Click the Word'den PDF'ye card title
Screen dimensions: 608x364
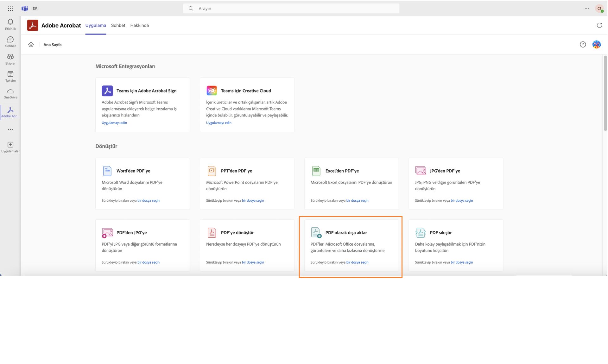click(x=133, y=171)
